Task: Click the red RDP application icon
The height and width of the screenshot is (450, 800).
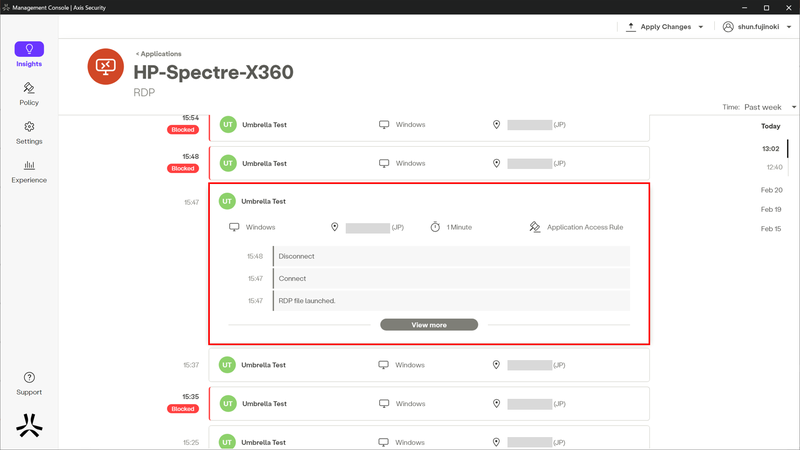Action: [106, 66]
